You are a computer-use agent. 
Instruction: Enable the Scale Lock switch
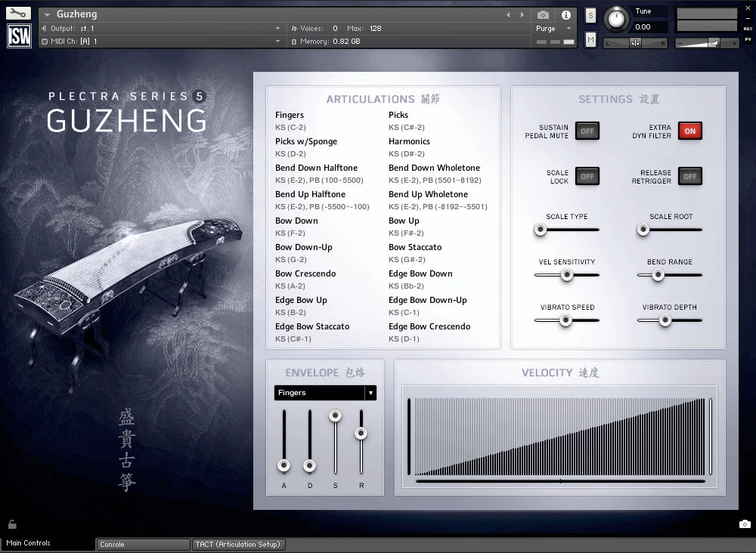tap(587, 176)
